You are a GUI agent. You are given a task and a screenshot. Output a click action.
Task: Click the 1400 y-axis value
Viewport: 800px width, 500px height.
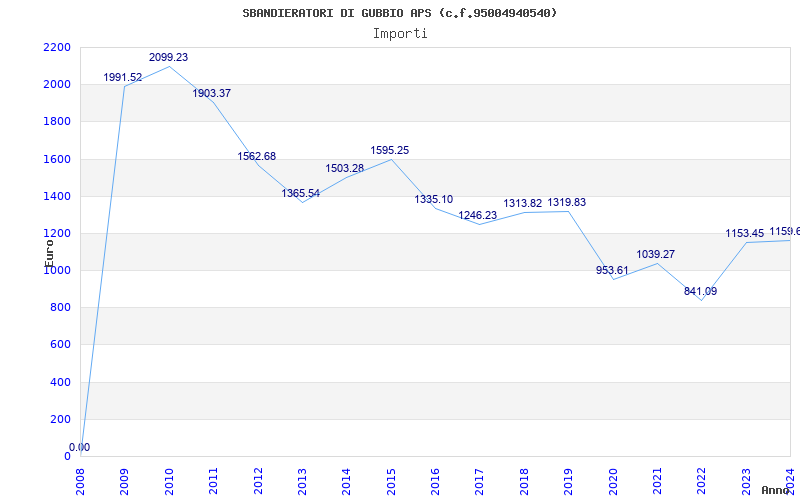(x=57, y=196)
